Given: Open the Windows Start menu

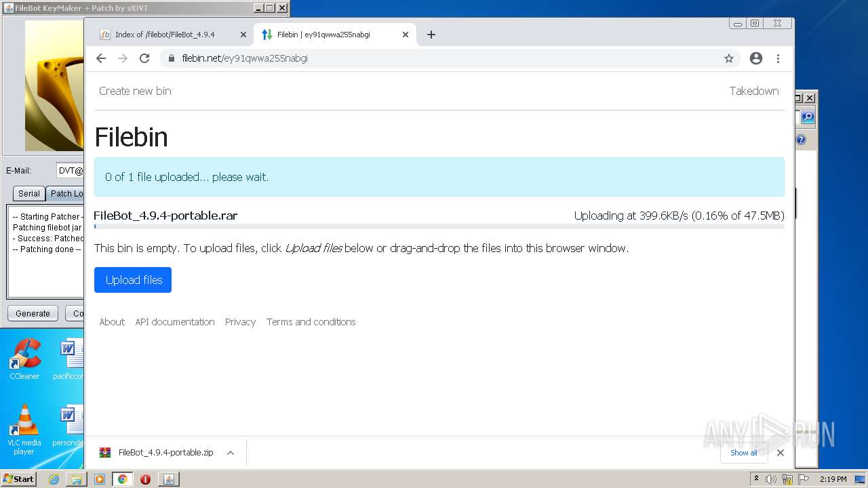Looking at the screenshot, I should click(x=19, y=479).
